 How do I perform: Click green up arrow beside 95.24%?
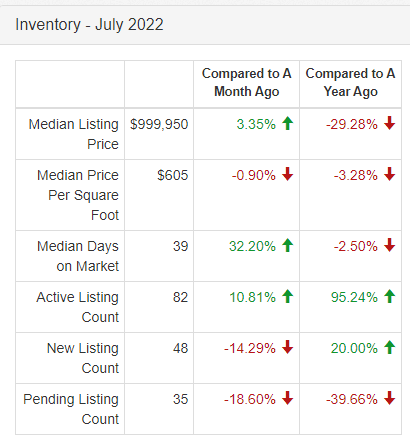coord(389,296)
